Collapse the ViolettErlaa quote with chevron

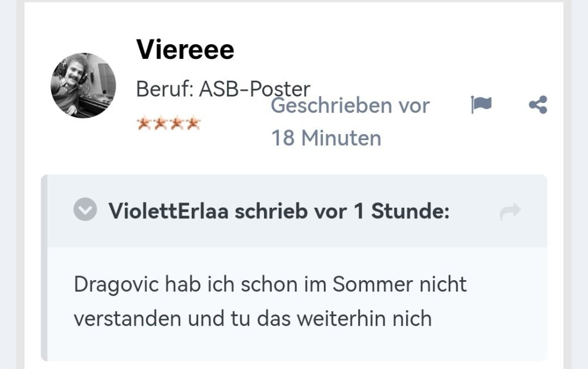click(x=85, y=210)
